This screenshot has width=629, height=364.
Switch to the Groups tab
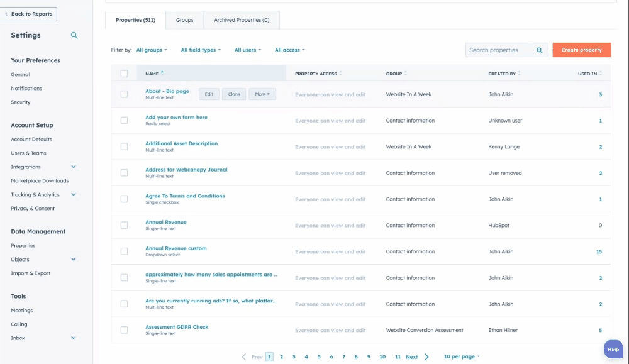(184, 20)
